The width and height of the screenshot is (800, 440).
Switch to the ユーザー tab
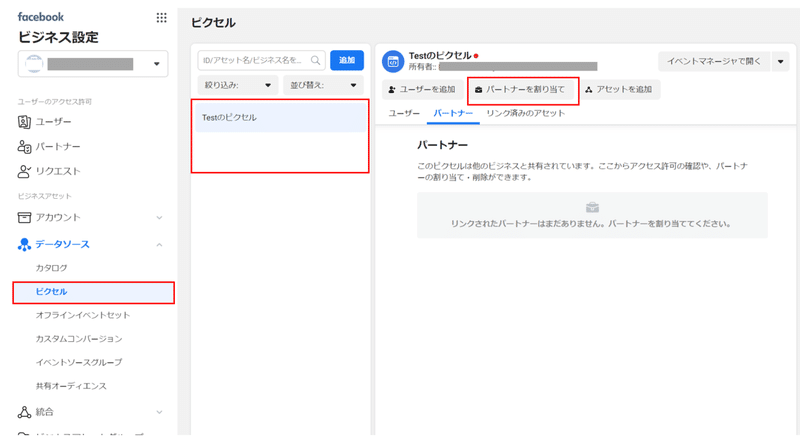click(404, 113)
